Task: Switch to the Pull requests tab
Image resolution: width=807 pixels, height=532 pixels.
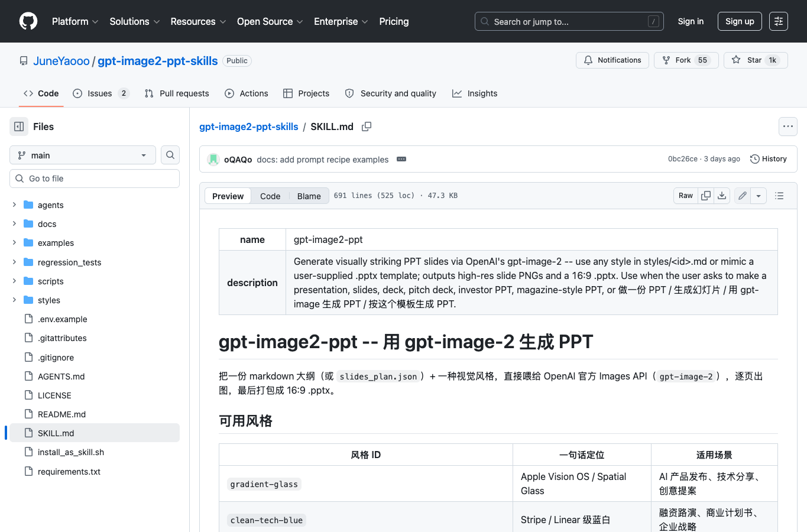Action: click(x=177, y=93)
